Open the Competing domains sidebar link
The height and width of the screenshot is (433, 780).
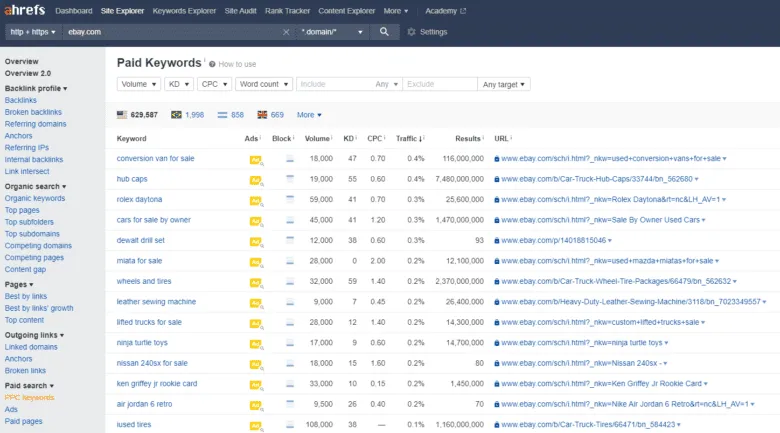coord(38,246)
